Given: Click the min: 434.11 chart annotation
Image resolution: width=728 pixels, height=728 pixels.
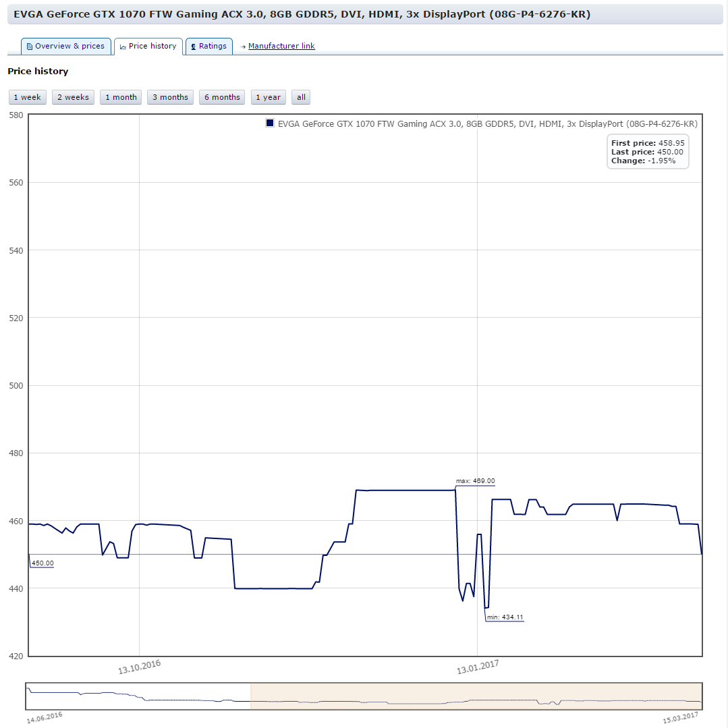Looking at the screenshot, I should click(505, 617).
